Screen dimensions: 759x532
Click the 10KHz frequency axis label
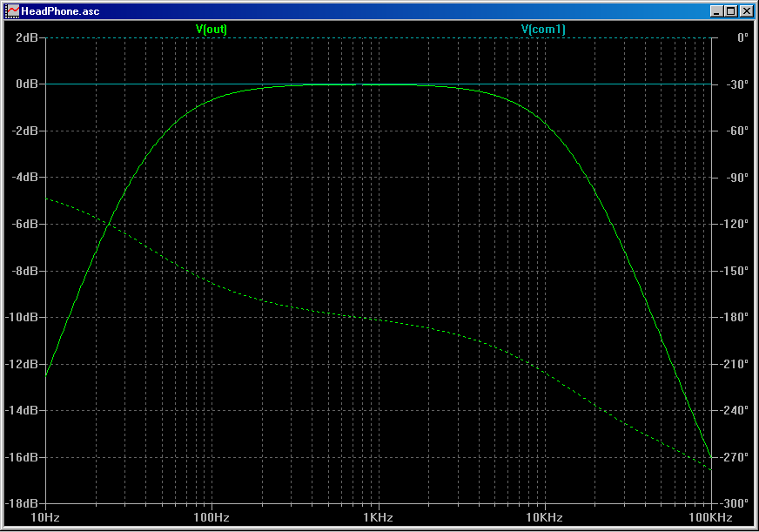click(545, 517)
